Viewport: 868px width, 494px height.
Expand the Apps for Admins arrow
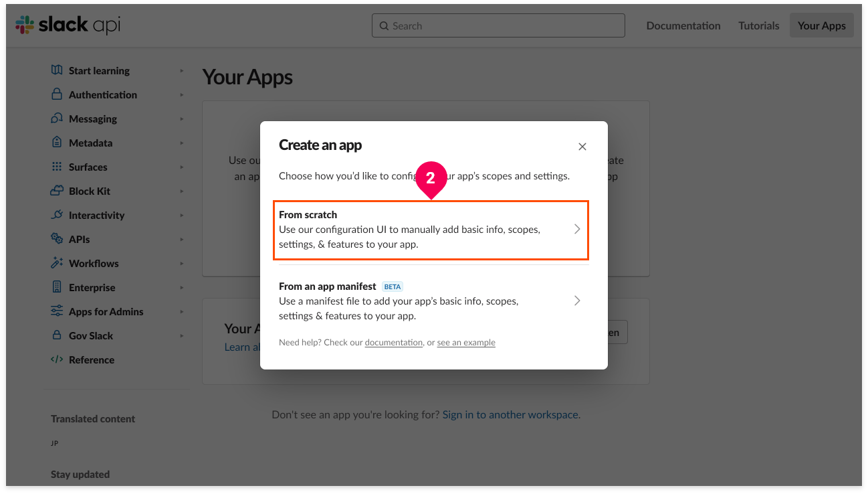(181, 312)
